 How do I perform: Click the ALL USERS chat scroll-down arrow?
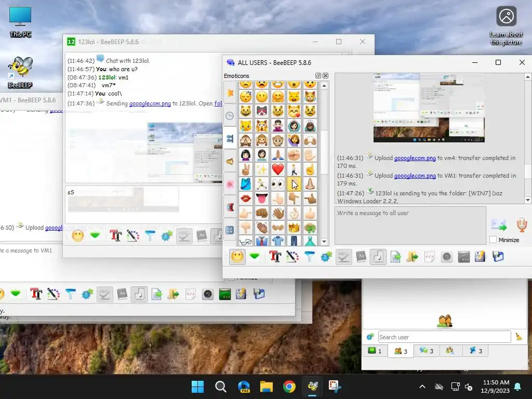point(528,200)
